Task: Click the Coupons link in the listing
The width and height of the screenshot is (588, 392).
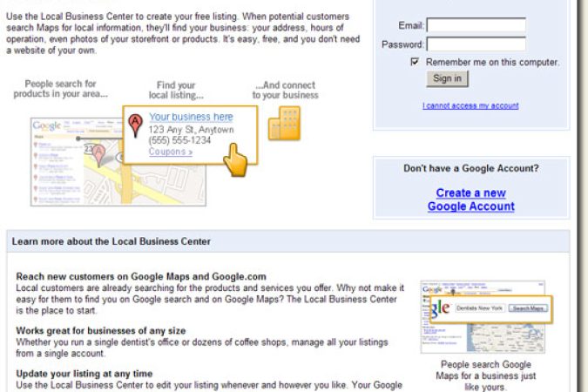Action: 170,152
